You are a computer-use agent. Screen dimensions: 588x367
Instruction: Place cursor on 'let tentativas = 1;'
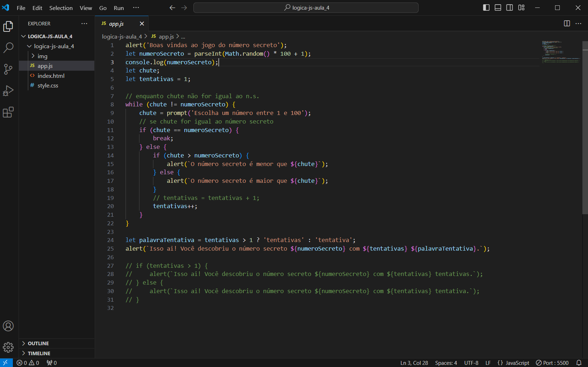[158, 79]
